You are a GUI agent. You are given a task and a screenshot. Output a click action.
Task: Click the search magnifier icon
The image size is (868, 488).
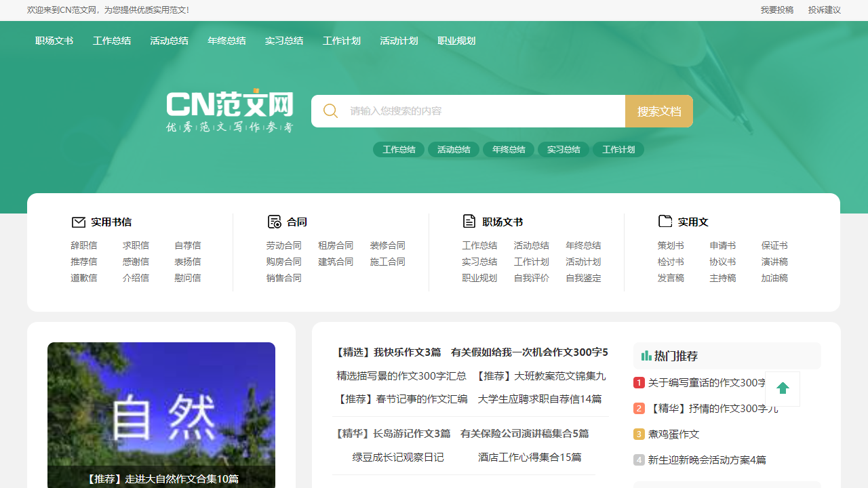pos(330,110)
